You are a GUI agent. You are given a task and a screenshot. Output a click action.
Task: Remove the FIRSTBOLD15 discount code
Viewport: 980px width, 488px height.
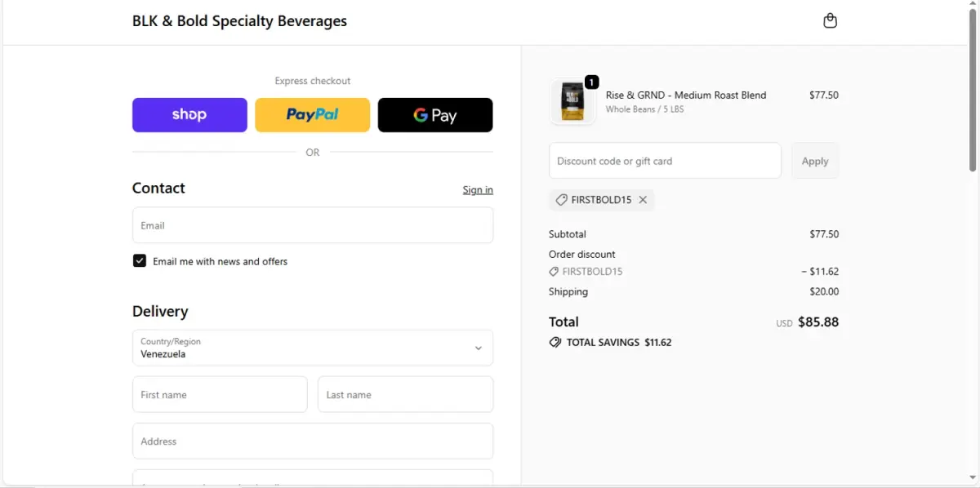(643, 200)
